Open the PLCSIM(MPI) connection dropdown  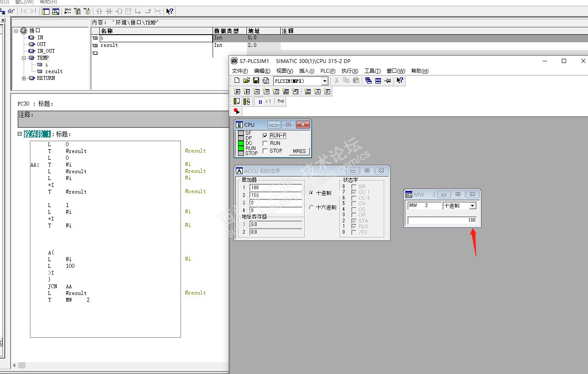click(x=325, y=81)
